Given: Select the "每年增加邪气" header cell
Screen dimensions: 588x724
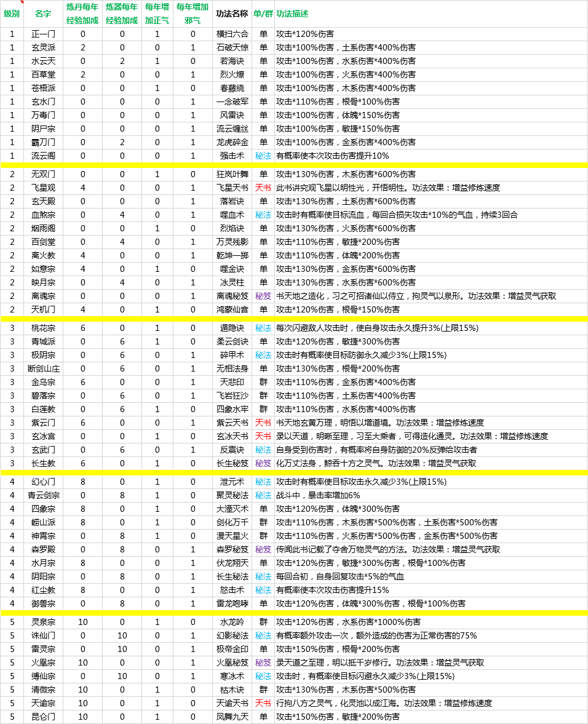Looking at the screenshot, I should [193, 14].
